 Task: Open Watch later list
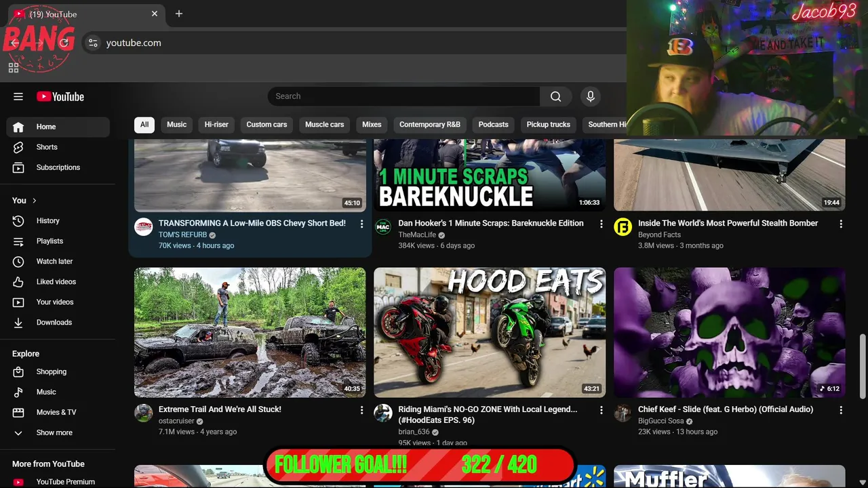(x=58, y=262)
